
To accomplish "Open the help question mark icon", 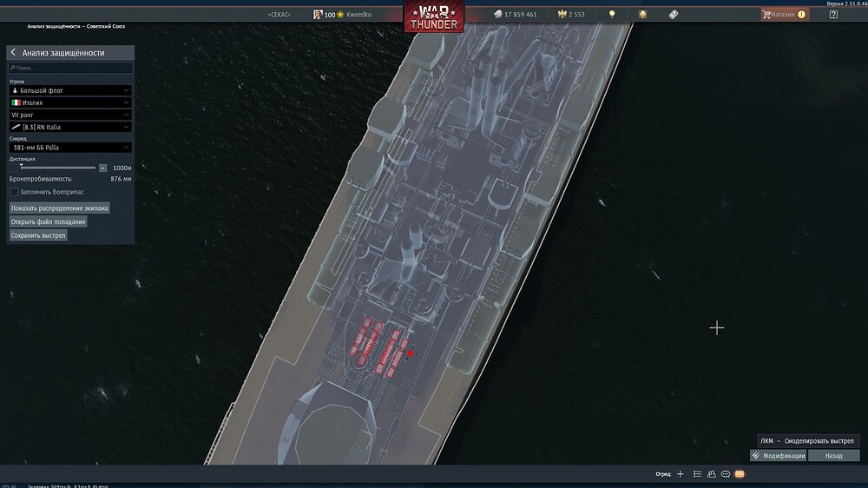I will pos(833,15).
